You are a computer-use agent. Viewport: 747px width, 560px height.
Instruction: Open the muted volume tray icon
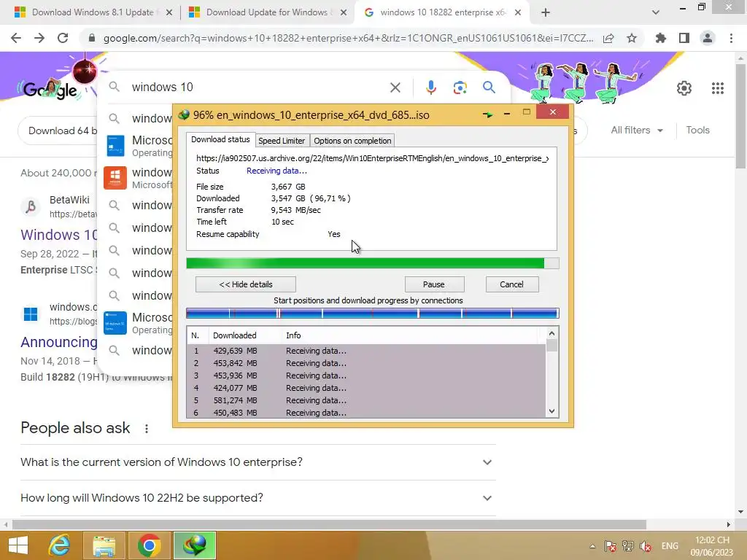tap(646, 546)
